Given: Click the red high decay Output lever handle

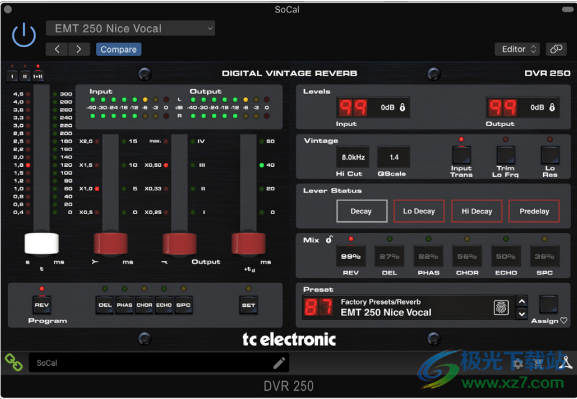Looking at the screenshot, I should click(x=180, y=243).
